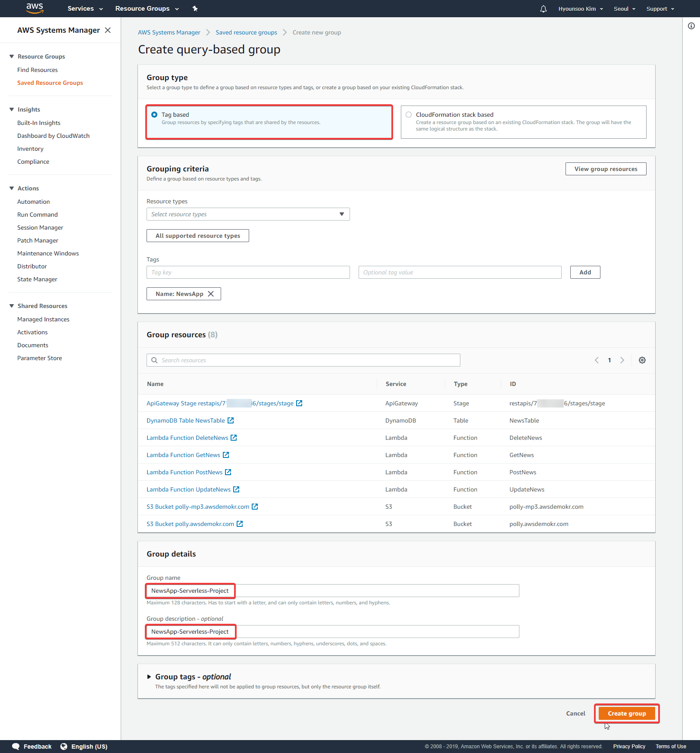
Task: Open Saved Resource Groups in sidebar
Action: point(50,83)
